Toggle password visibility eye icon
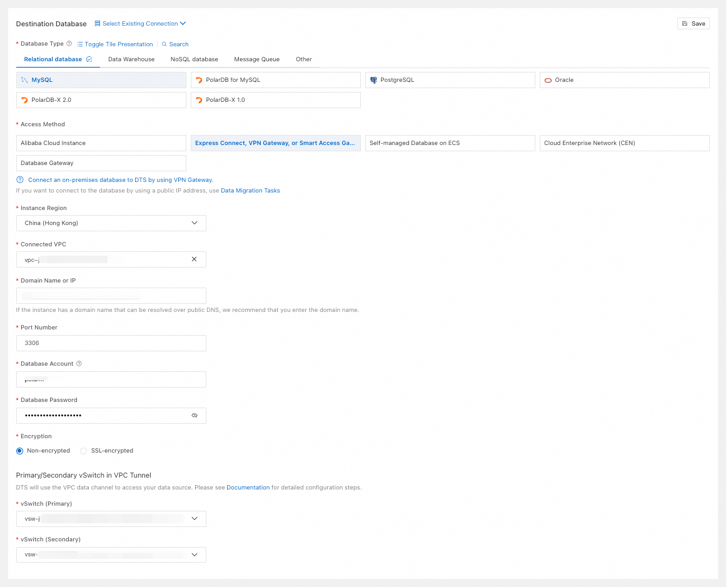 tap(195, 416)
